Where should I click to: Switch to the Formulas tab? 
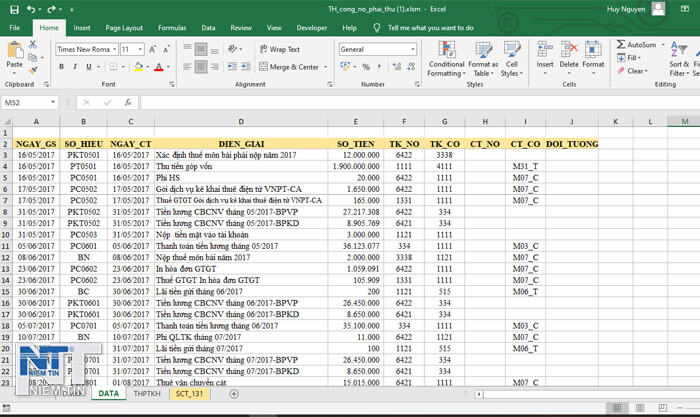(x=172, y=28)
